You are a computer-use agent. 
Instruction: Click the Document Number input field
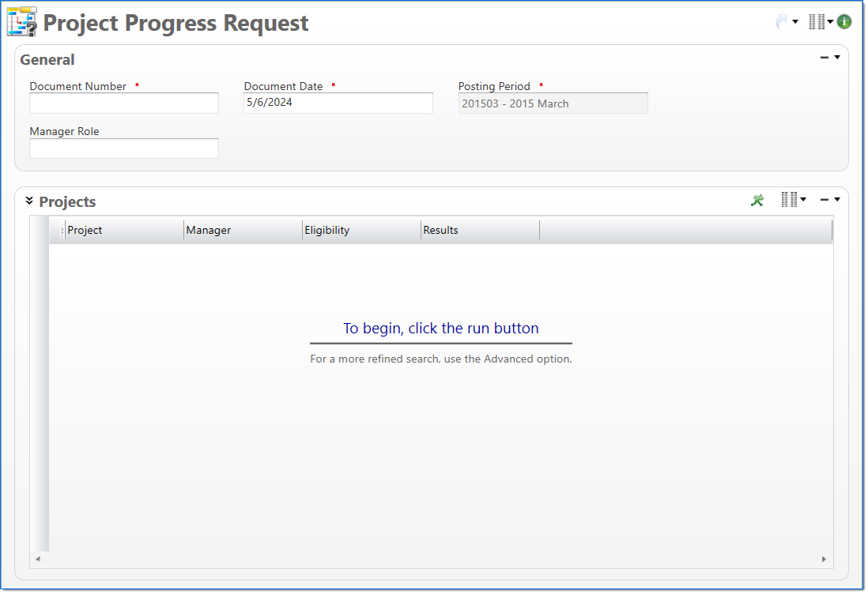pyautogui.click(x=124, y=103)
